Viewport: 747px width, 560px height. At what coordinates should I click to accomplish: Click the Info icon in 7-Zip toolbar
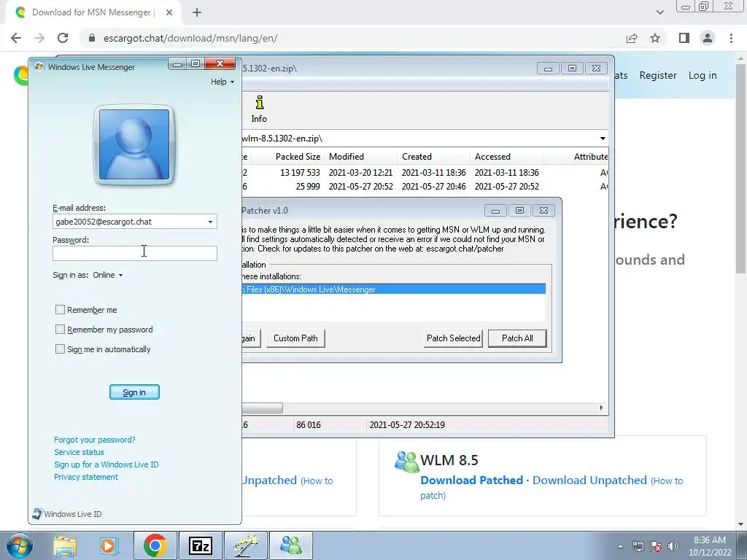tap(259, 109)
